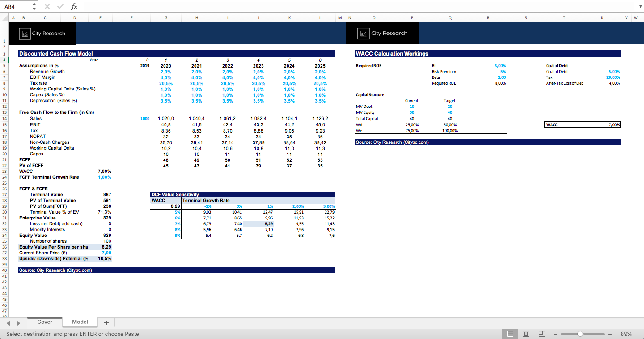Click the Select All corner triangle
The height and width of the screenshot is (339, 644).
(5, 17)
